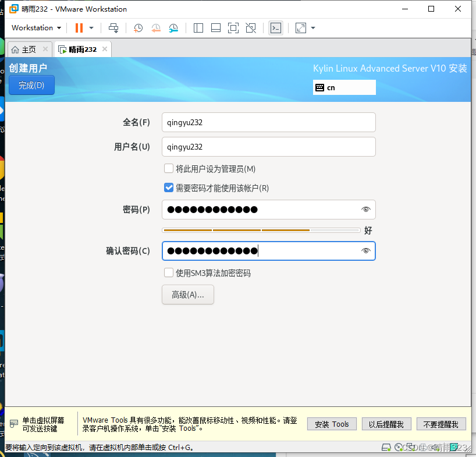
Task: Switch to console view icon
Action: (x=276, y=28)
